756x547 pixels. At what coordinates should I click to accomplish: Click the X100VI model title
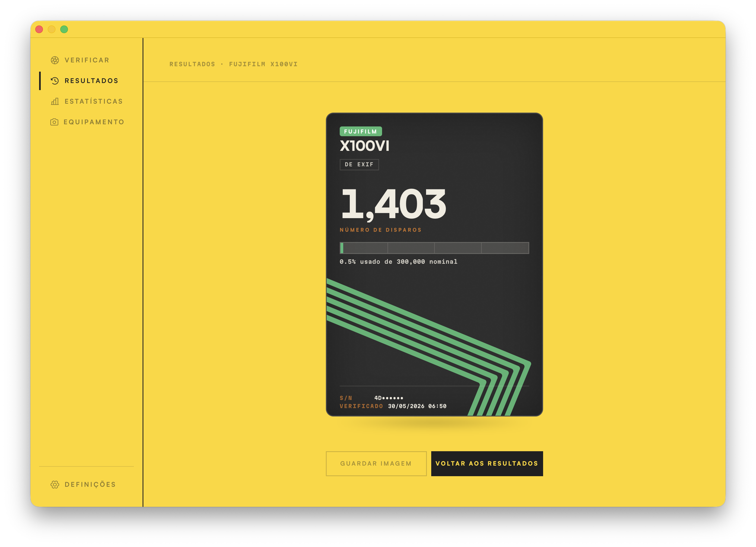[364, 146]
